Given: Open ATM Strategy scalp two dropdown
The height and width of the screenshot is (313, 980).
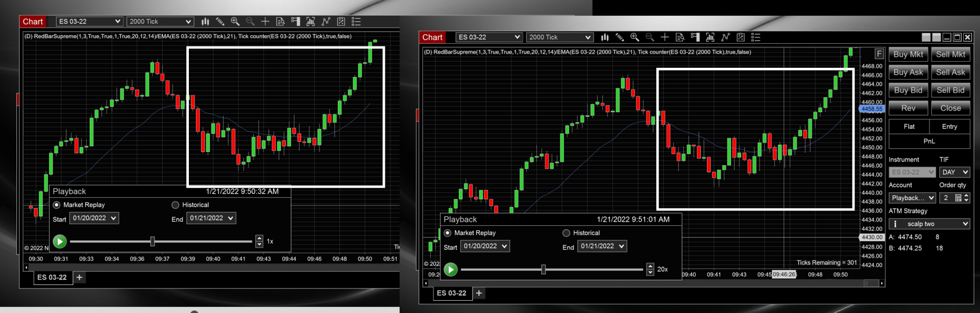Looking at the screenshot, I should click(929, 224).
